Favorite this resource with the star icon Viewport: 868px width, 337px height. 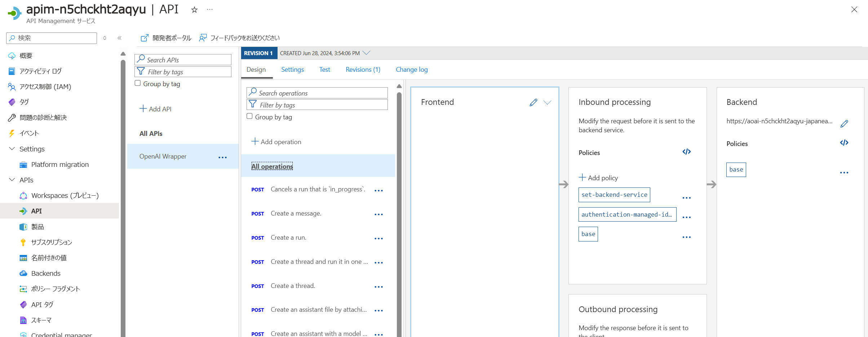(x=194, y=10)
